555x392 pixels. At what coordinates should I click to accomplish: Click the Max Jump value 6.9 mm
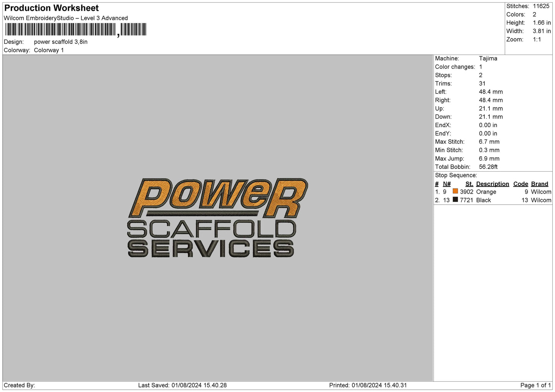click(x=489, y=159)
